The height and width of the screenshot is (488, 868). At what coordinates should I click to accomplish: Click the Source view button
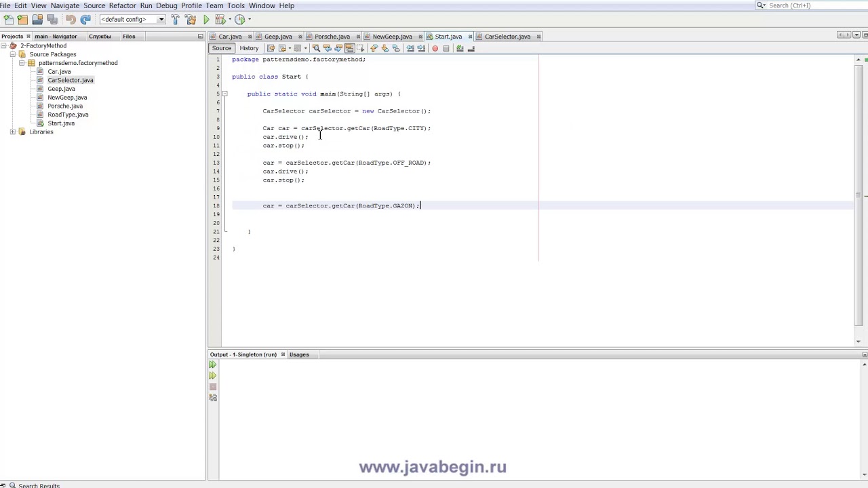[x=222, y=48]
